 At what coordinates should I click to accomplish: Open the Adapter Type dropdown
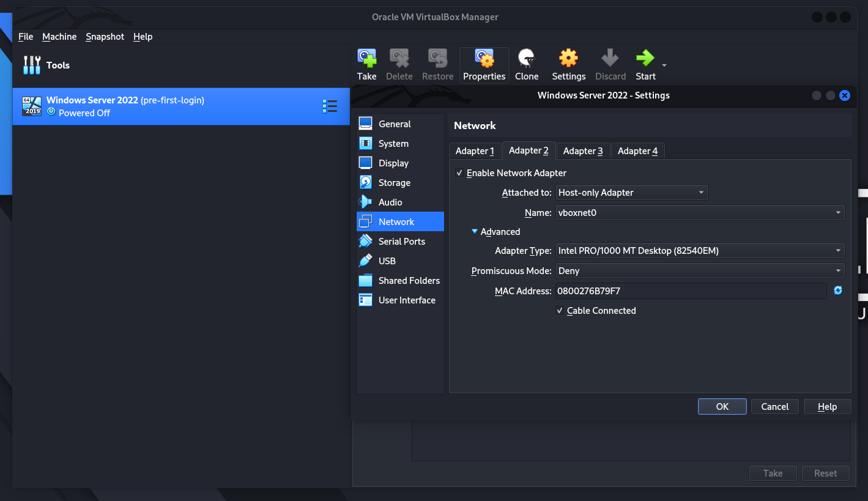click(x=700, y=251)
